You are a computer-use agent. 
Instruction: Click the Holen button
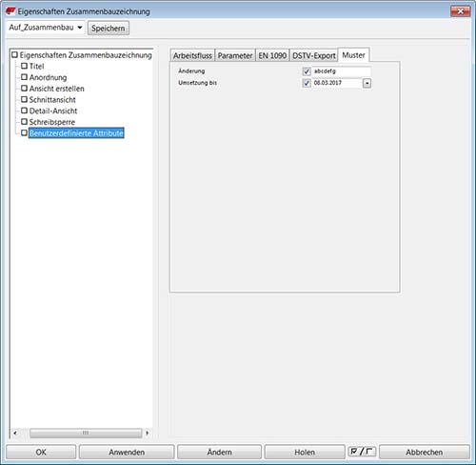coord(305,452)
